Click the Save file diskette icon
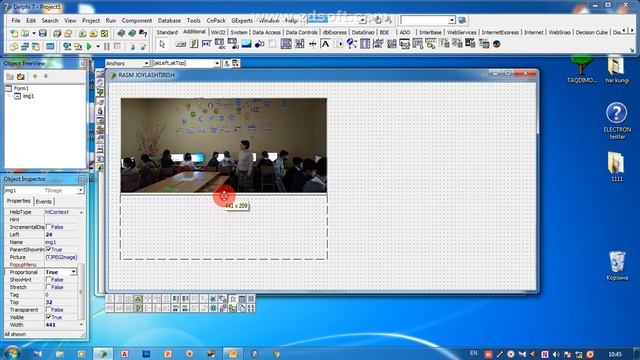This screenshot has width=640, height=360. click(x=43, y=33)
